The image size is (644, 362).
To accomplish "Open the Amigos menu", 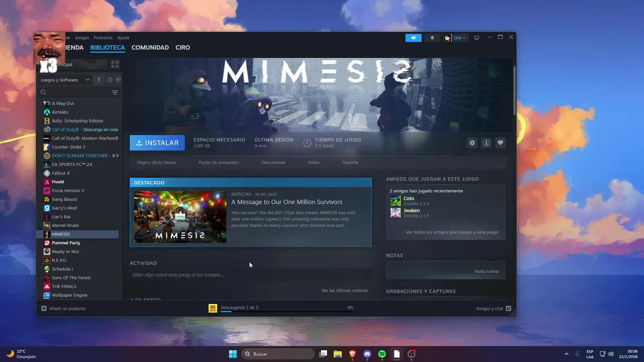I will pos(82,38).
